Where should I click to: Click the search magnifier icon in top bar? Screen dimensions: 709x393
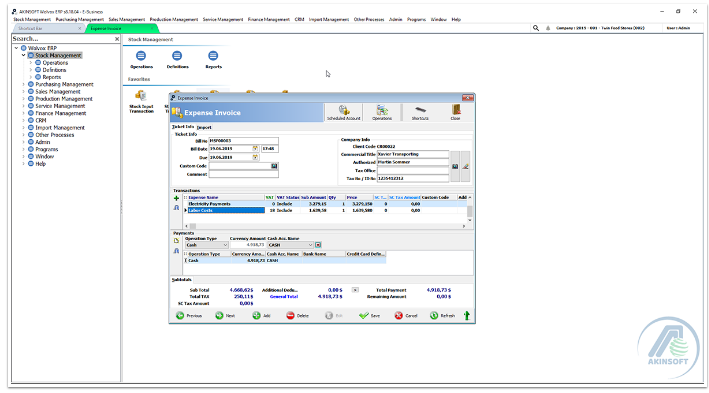coord(536,28)
